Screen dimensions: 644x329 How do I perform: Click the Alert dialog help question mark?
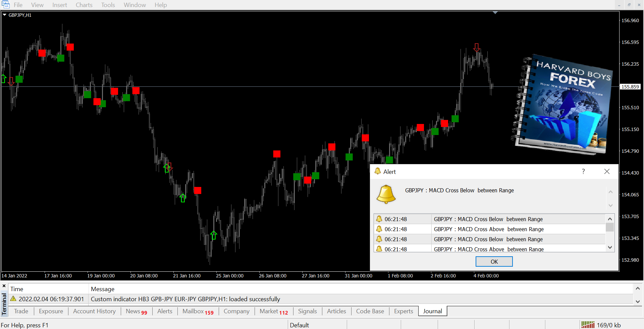(x=583, y=172)
